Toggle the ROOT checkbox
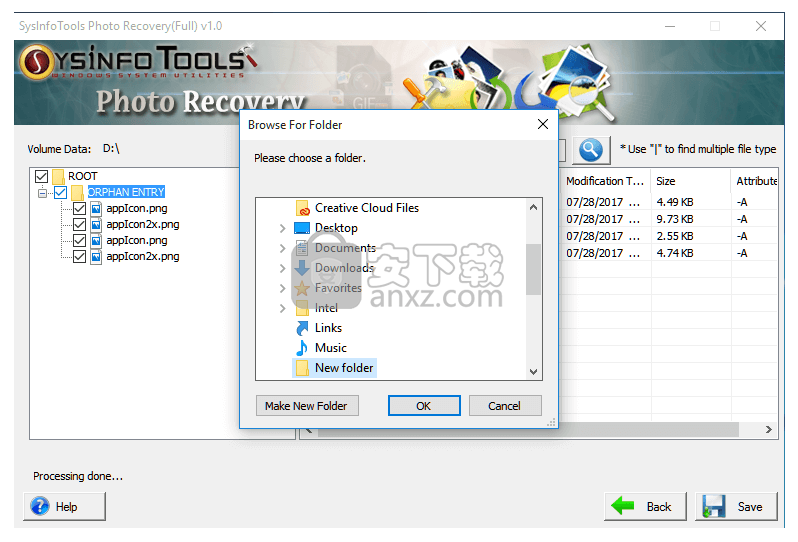 tap(41, 177)
